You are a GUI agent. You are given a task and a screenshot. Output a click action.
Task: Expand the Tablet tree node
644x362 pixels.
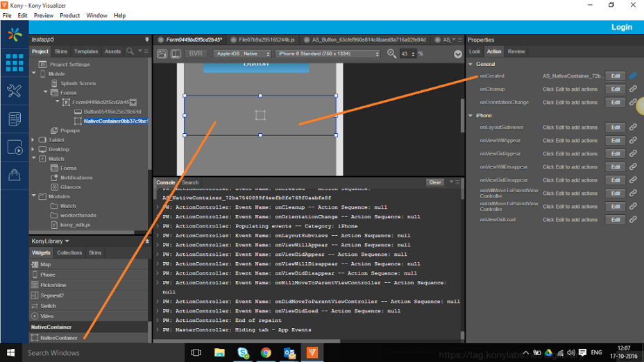click(x=33, y=140)
